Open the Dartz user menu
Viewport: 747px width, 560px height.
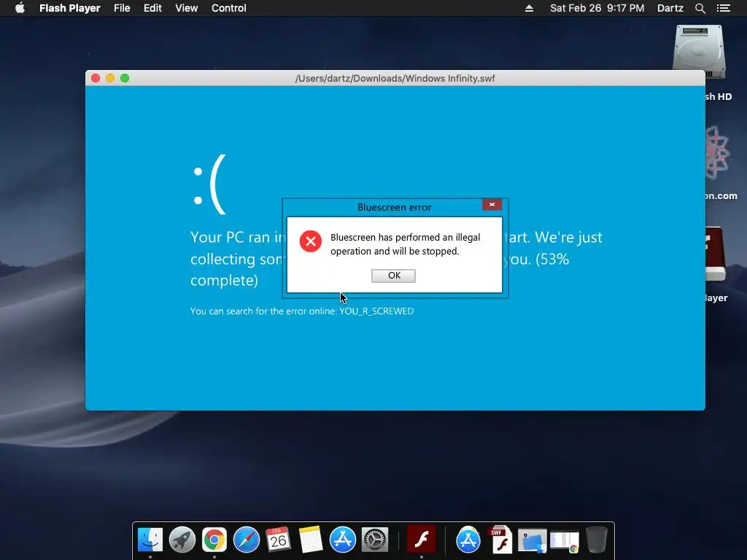670,8
